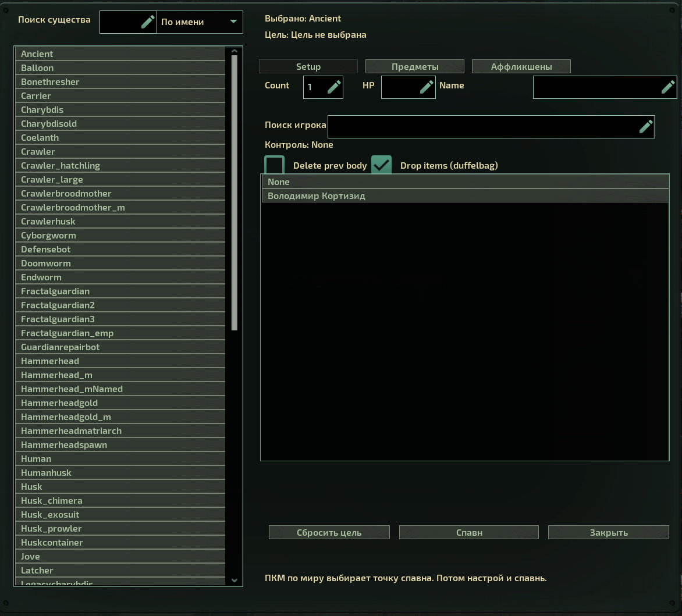Click the creature list scroll up arrow
Screen dimensions: 682x616
point(235,51)
